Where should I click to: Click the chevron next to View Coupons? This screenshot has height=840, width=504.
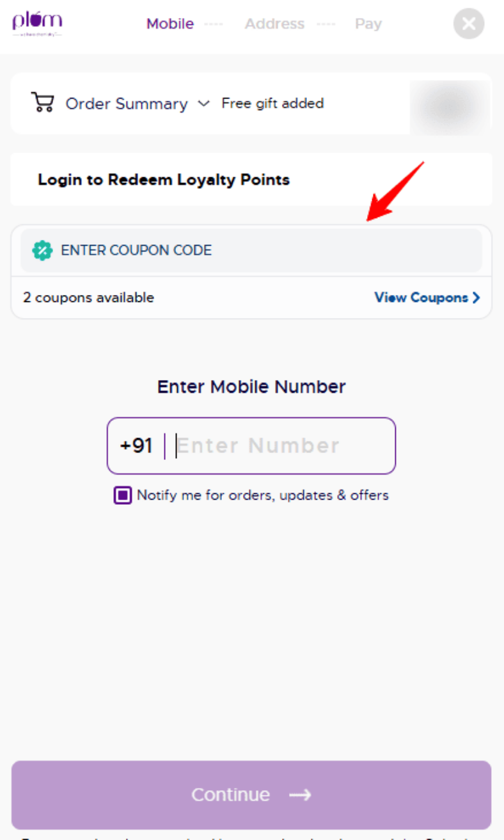[x=477, y=297]
